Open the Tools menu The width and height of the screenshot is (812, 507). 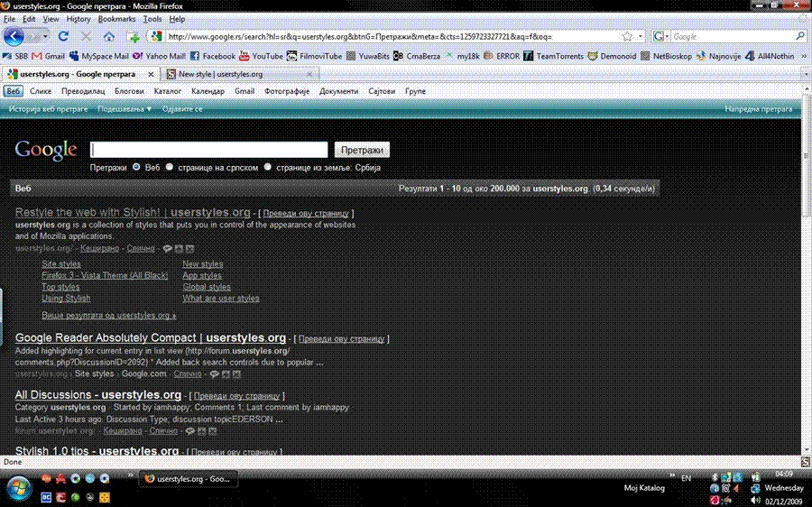tap(152, 19)
